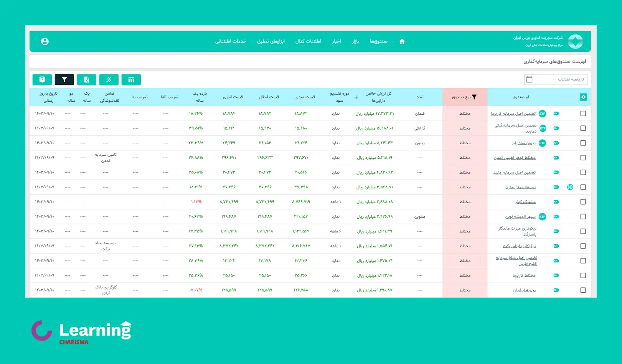This screenshot has height=364, width=622.
Task: Enable the checkbox for نیکوکاری ایتام برکت
Action: 583,246
